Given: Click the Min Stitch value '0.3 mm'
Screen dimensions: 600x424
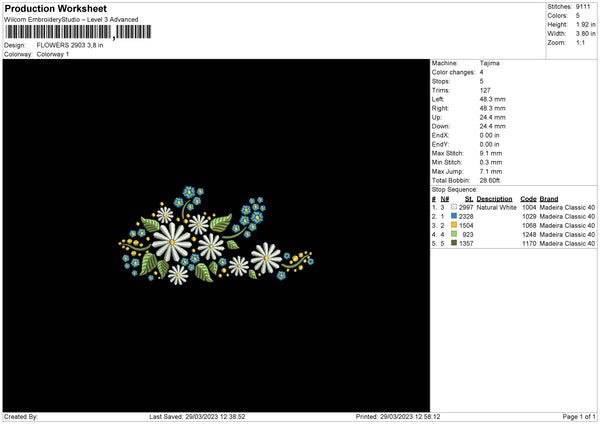Looking at the screenshot, I should click(491, 162).
